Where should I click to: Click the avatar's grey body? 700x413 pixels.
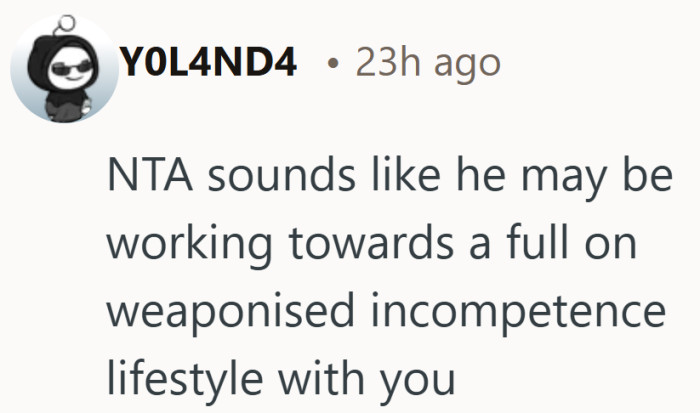click(x=69, y=106)
